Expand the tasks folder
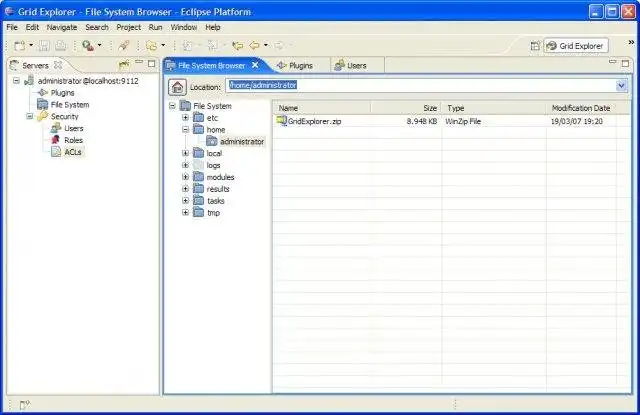 [185, 201]
